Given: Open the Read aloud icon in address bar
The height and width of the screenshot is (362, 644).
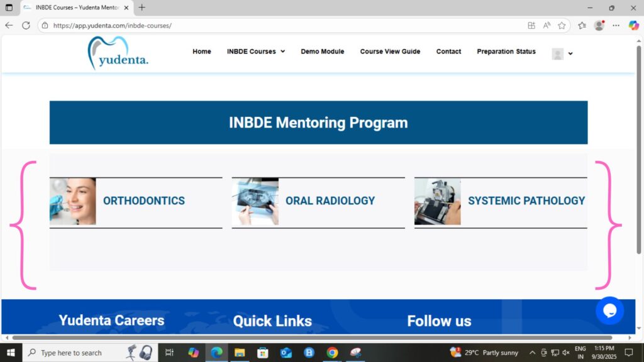Looking at the screenshot, I should tap(547, 26).
